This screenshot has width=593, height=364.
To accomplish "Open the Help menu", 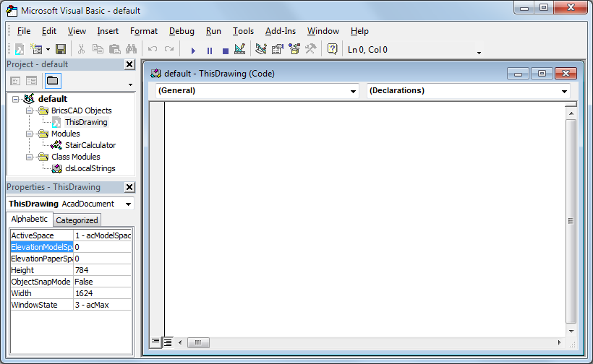I will (x=359, y=31).
